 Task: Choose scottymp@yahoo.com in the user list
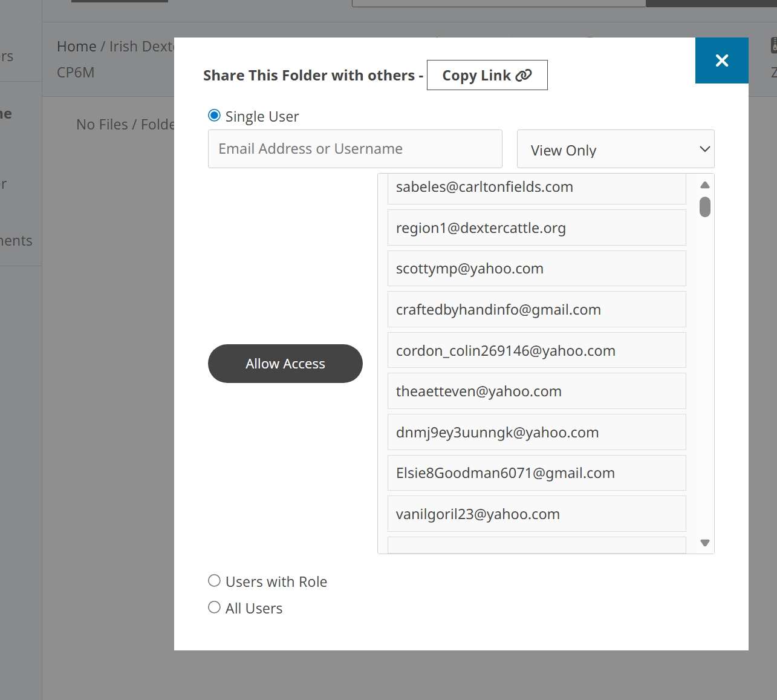click(536, 269)
